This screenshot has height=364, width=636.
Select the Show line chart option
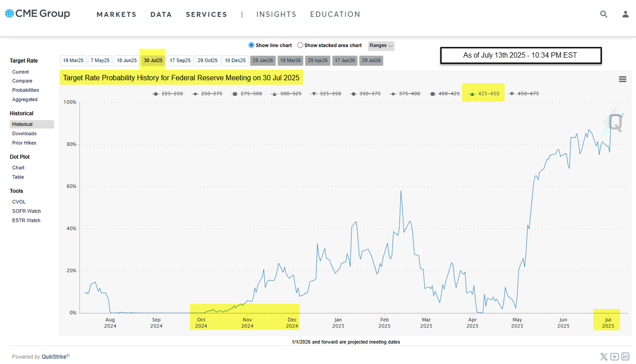251,45
